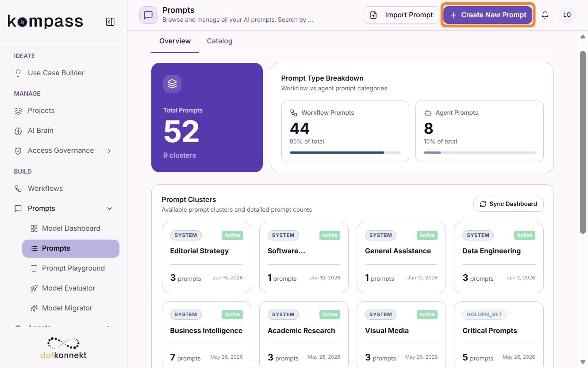Open the notifications bell
The height and width of the screenshot is (368, 588).
pos(545,15)
